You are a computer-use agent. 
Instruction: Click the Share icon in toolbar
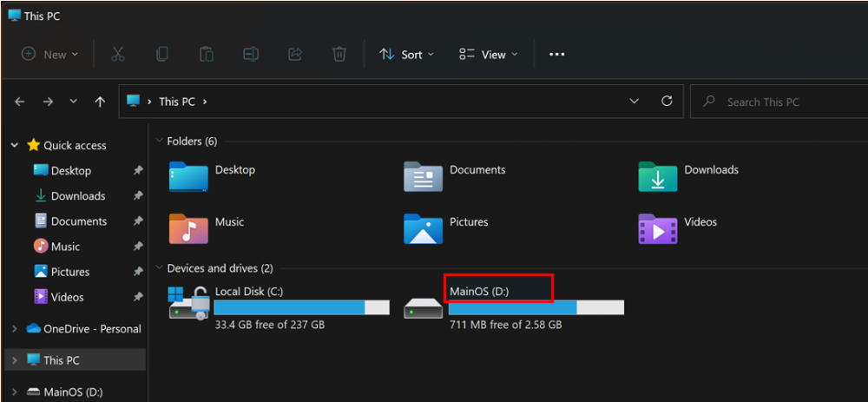[x=295, y=54]
